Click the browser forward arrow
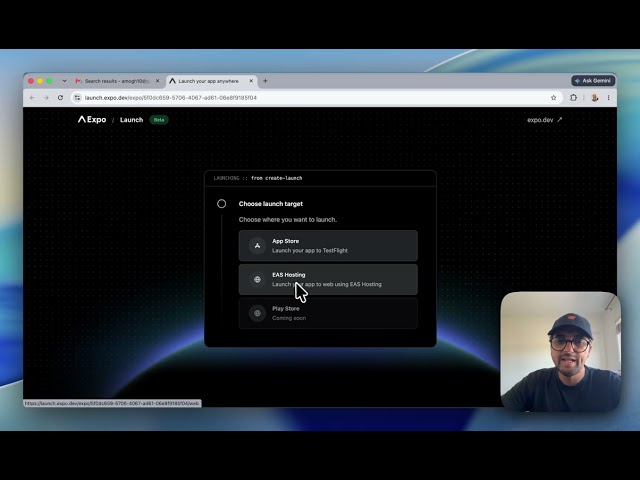640x480 pixels. coord(46,98)
